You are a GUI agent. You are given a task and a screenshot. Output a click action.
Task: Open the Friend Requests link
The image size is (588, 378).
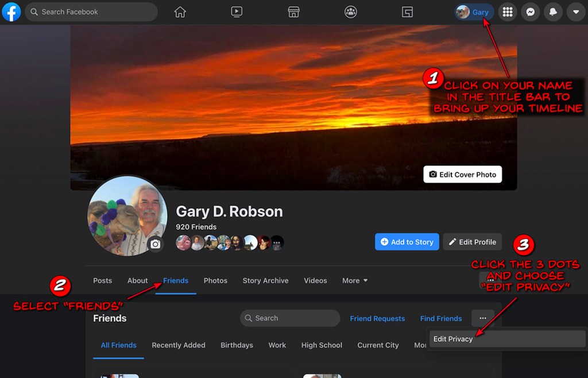coord(377,318)
